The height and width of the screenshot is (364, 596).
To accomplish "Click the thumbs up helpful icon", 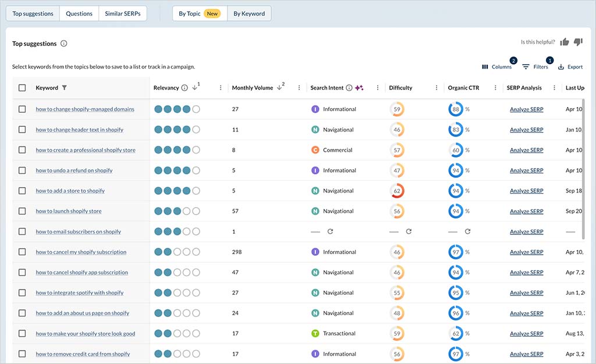I will [565, 42].
